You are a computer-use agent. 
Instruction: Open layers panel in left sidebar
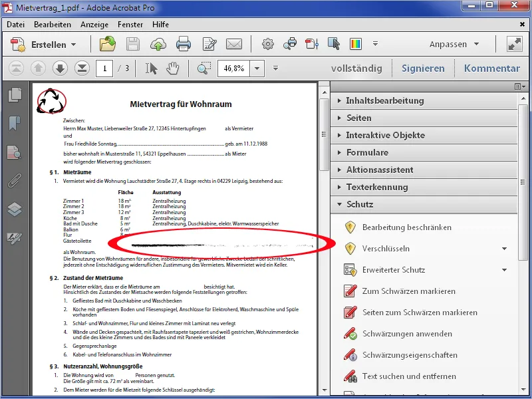[15, 209]
